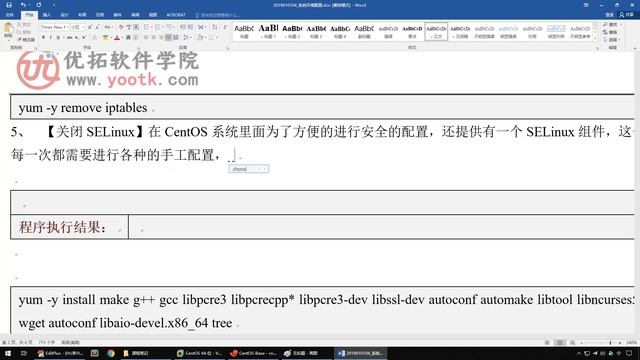Image resolution: width=640 pixels, height=360 pixels.
Task: Open the Select dropdown in Editing group
Action: (611, 40)
